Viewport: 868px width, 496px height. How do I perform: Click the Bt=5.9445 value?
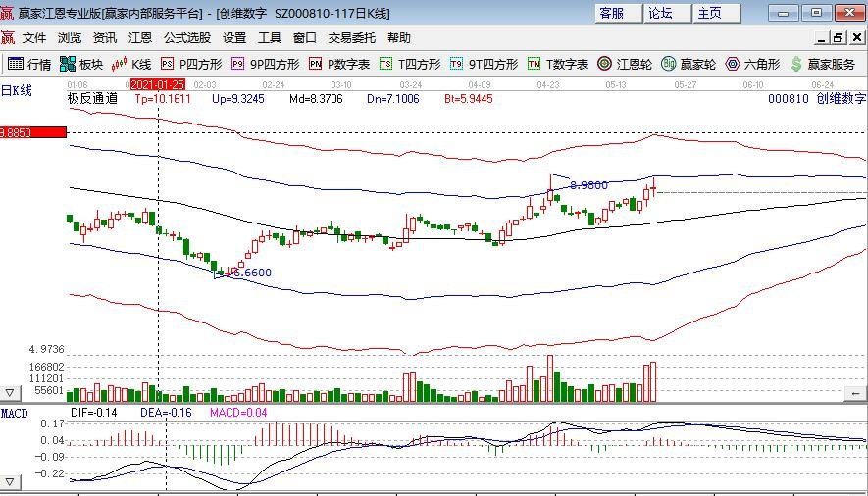point(468,99)
